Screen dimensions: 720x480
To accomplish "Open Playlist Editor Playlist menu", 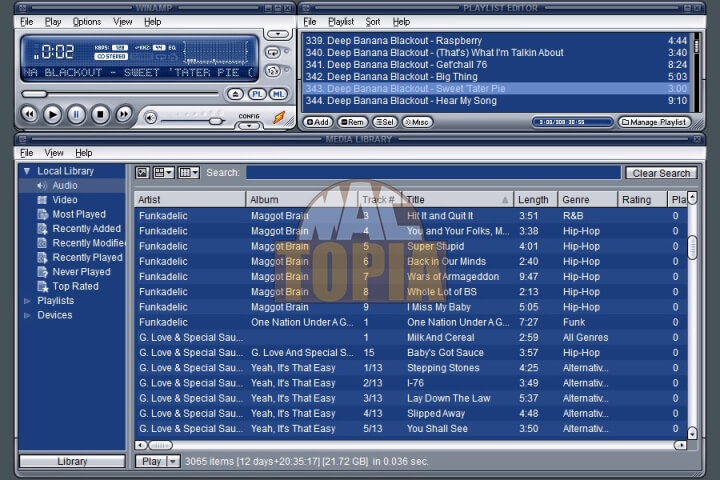I will [341, 22].
